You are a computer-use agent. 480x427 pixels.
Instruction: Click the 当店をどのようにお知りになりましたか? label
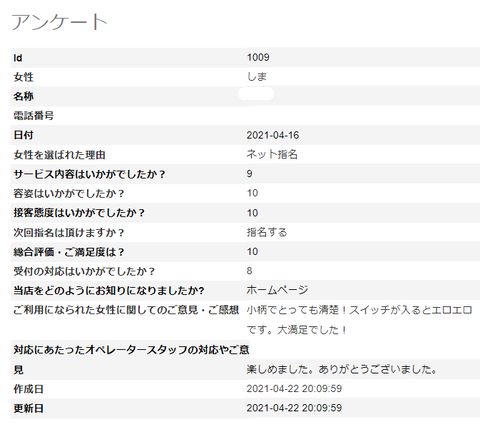click(109, 291)
